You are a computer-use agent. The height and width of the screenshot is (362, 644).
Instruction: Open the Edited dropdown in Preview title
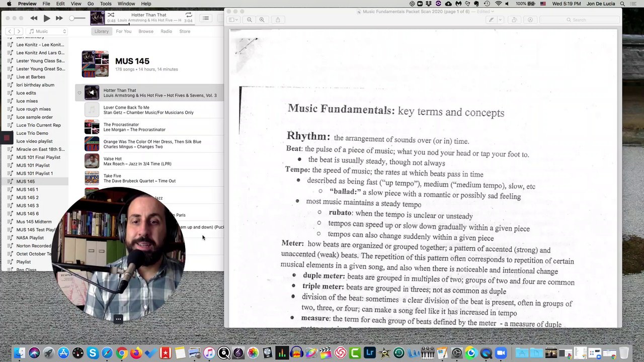coord(487,12)
